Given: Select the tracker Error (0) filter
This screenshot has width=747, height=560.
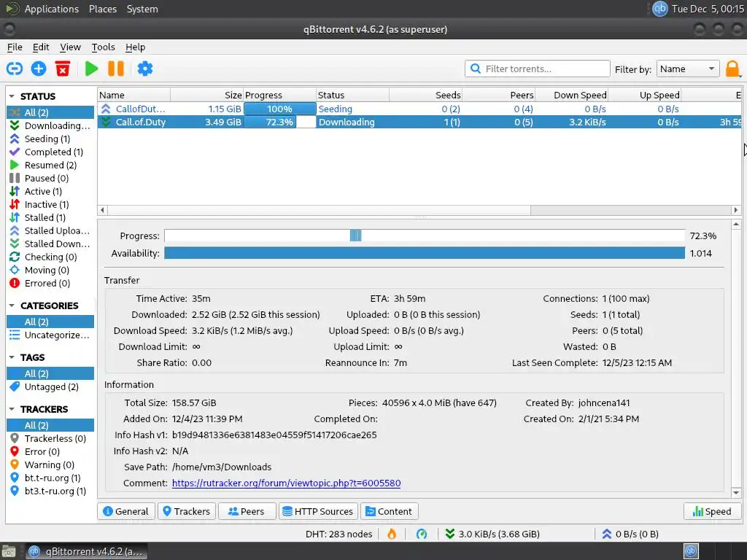Looking at the screenshot, I should pyautogui.click(x=50, y=451).
